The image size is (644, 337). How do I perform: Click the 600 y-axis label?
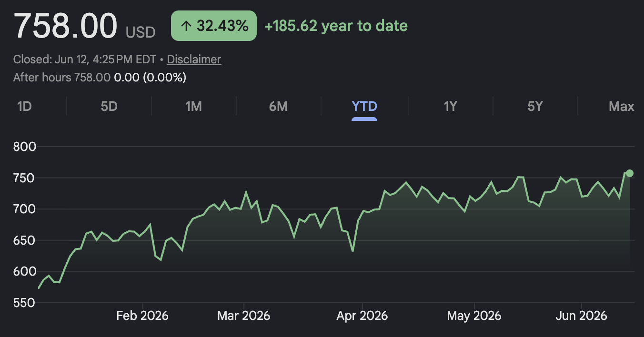[25, 271]
